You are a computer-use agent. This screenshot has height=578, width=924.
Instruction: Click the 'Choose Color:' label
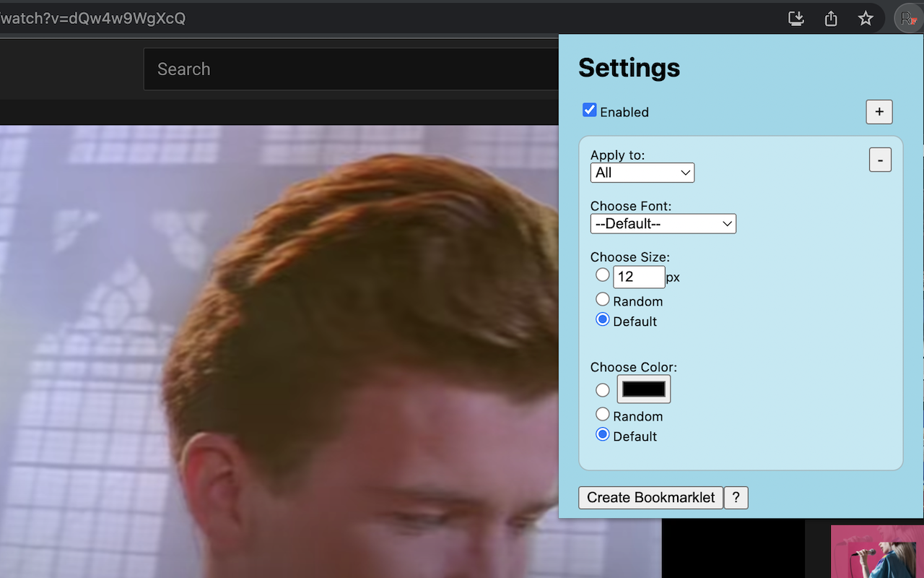(634, 367)
